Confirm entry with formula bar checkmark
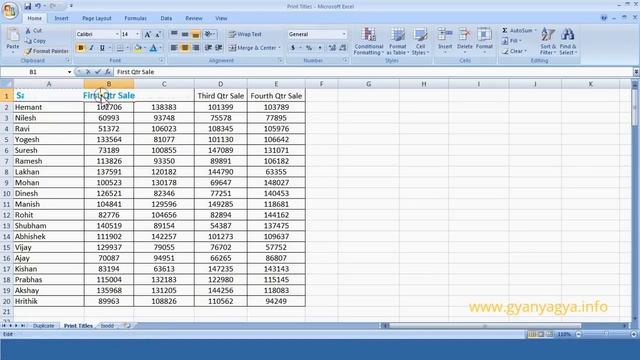The image size is (640, 360). (x=98, y=72)
